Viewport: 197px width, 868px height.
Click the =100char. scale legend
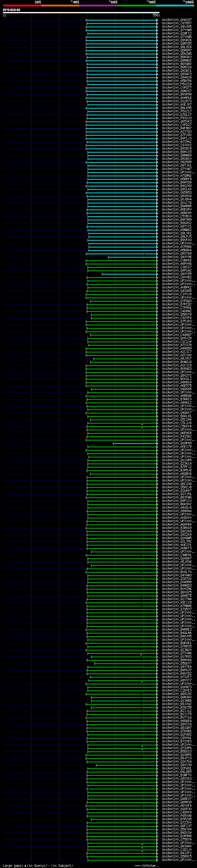pos(147,866)
